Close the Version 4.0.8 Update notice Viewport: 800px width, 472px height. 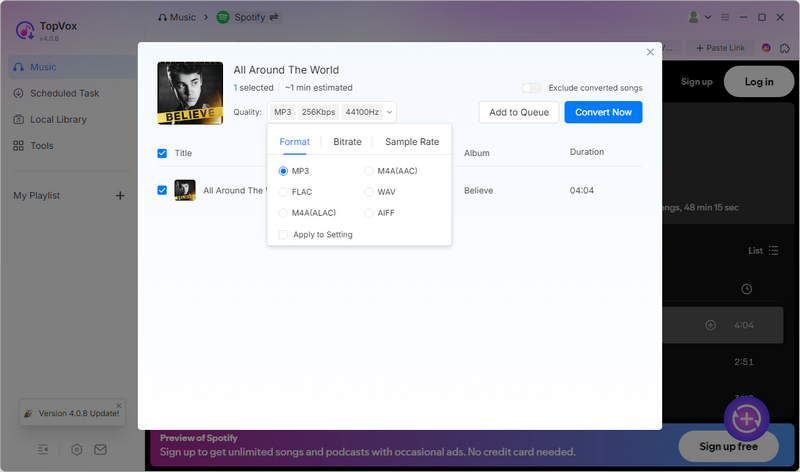point(118,406)
